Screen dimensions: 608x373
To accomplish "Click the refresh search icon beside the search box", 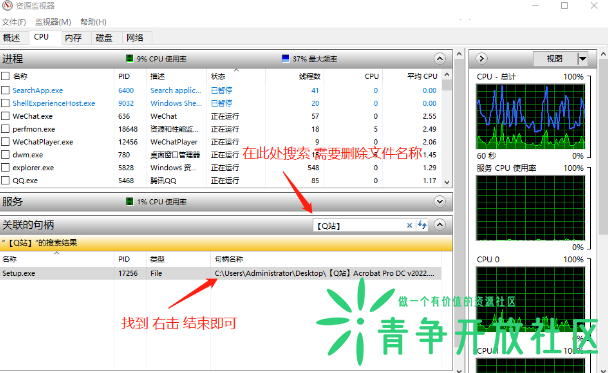I will pos(422,225).
